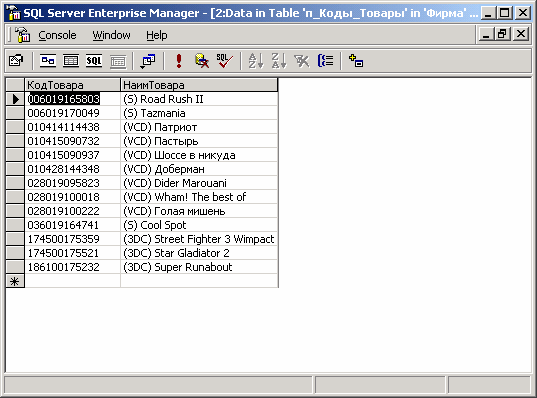Open the Change Query Type dropdown icon
537x398 pixels.
tap(148, 61)
